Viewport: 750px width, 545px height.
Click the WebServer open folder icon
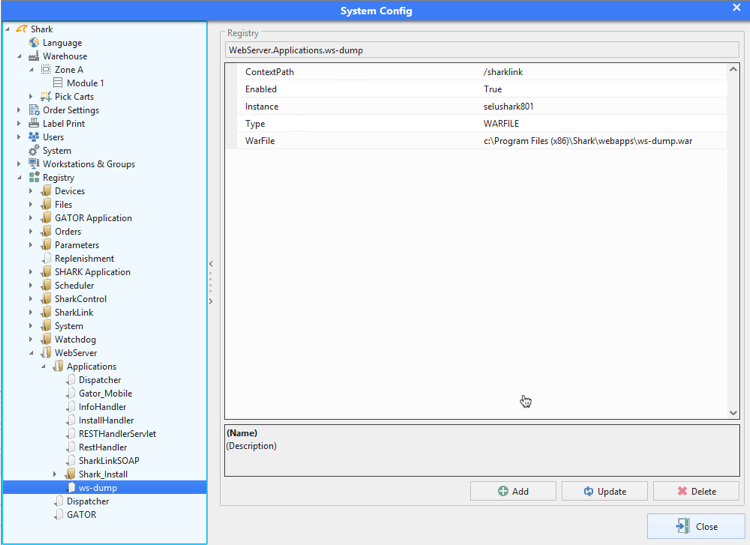46,353
